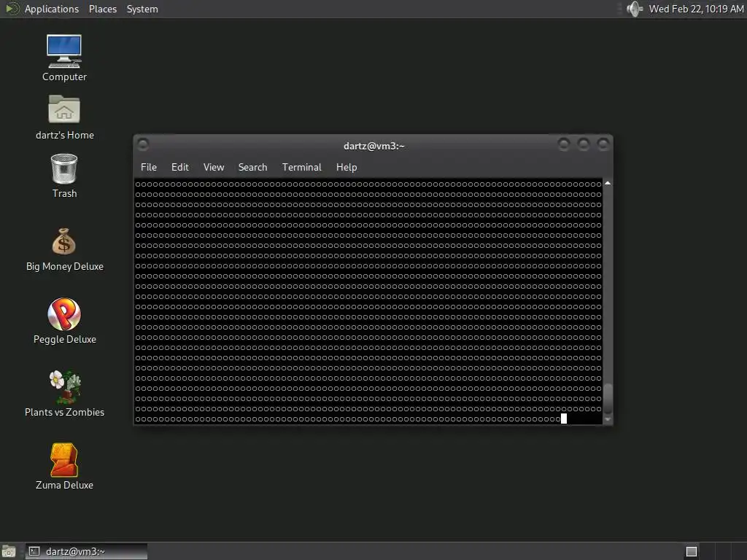This screenshot has height=560, width=747.
Task: Click the clock showing Wed Feb 22, 10:19 AM
Action: tap(696, 9)
